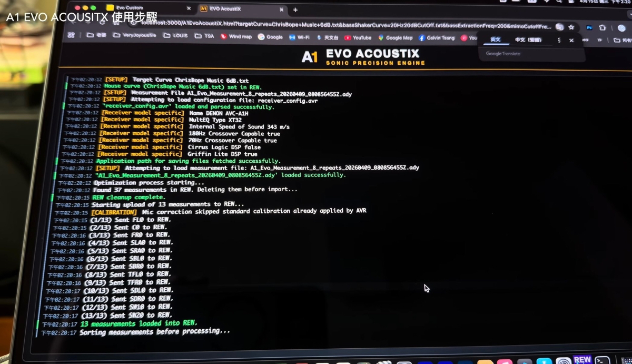Select 英文 in Google Translate popup
This screenshot has width=632, height=364.
tap(495, 40)
